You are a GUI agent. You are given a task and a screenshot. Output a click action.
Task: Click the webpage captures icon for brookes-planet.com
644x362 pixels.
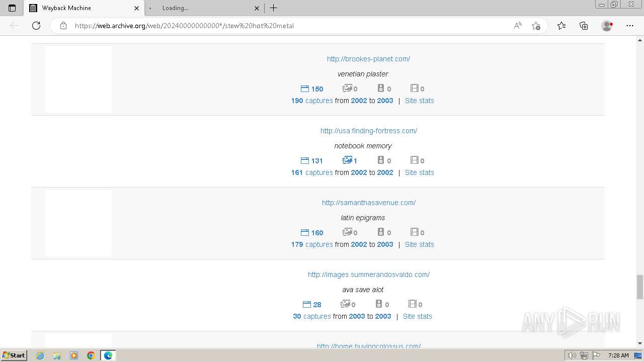click(304, 88)
